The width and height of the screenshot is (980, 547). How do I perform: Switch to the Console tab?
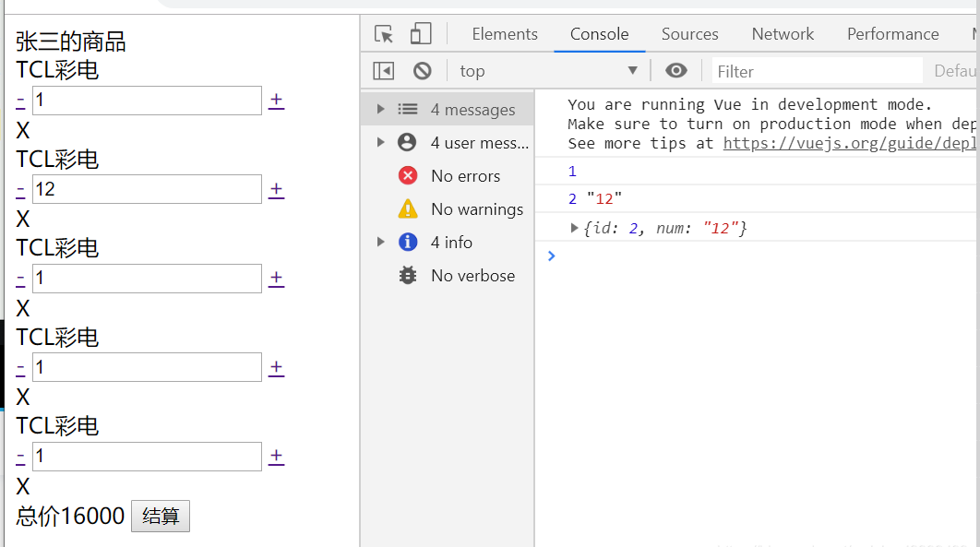[600, 34]
